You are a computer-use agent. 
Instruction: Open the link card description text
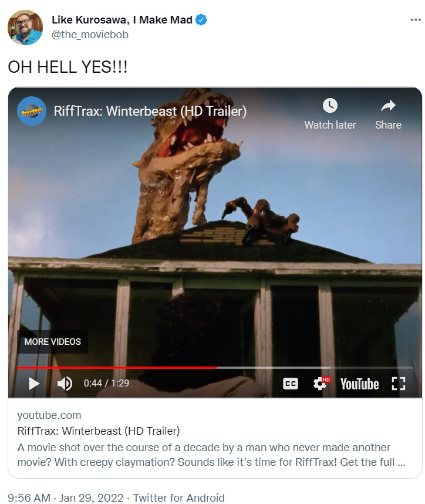[x=211, y=455]
